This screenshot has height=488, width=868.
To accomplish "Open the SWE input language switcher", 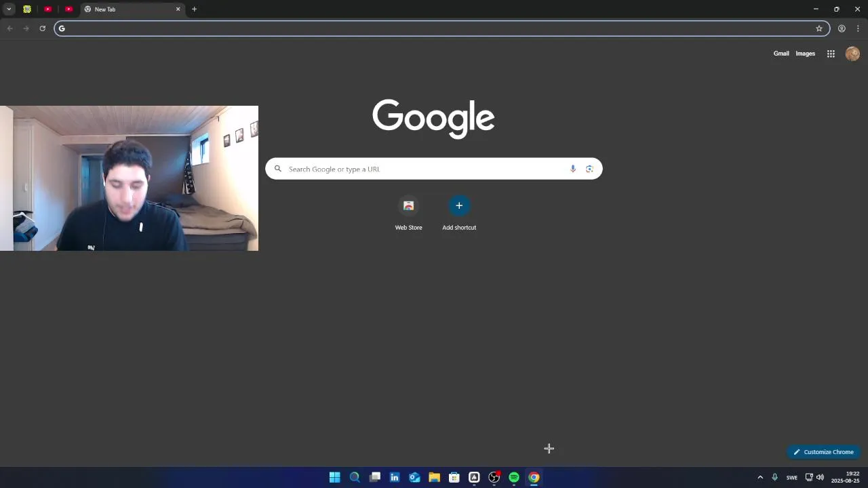I will click(792, 477).
